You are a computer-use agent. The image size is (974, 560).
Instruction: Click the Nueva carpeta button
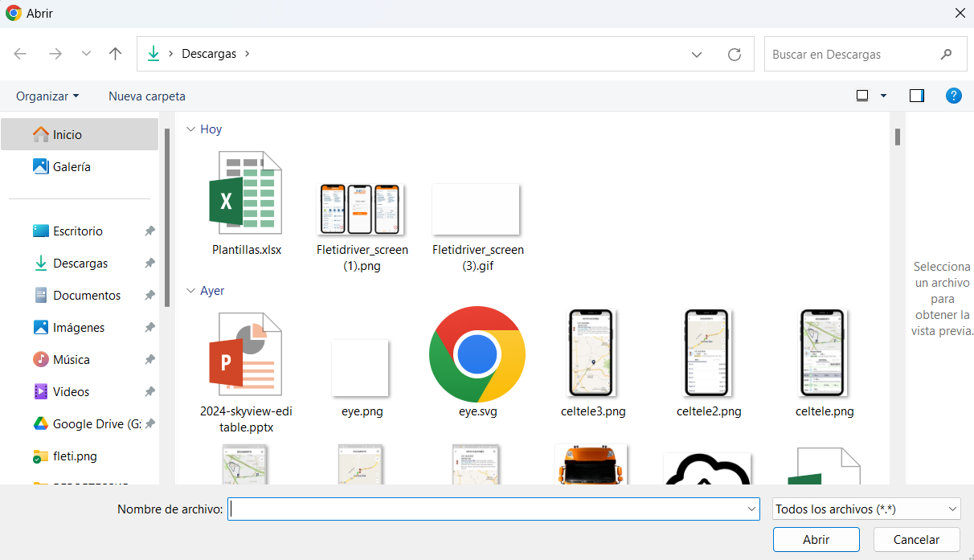click(x=147, y=96)
